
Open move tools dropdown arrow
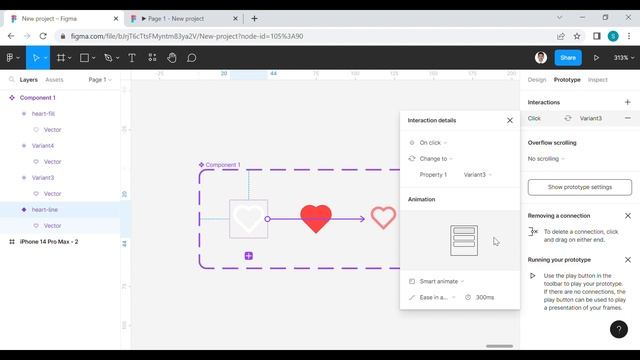click(x=45, y=58)
